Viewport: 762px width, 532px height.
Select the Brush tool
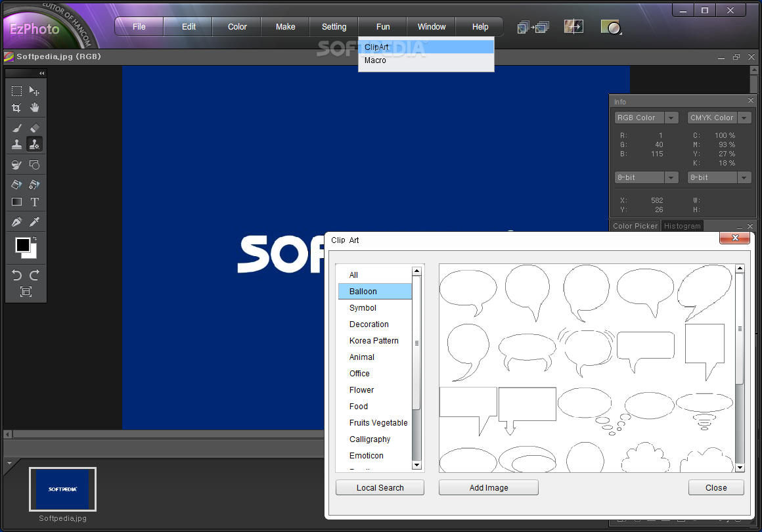[16, 128]
